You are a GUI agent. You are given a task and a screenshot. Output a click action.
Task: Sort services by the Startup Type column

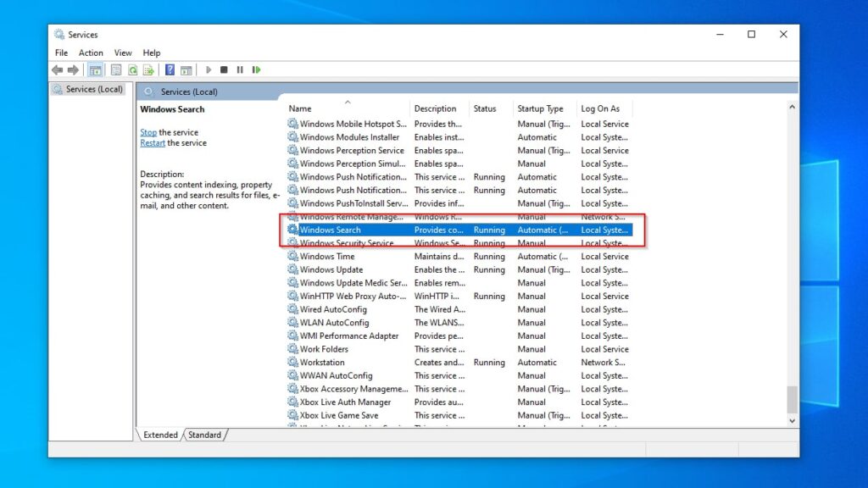(x=542, y=108)
